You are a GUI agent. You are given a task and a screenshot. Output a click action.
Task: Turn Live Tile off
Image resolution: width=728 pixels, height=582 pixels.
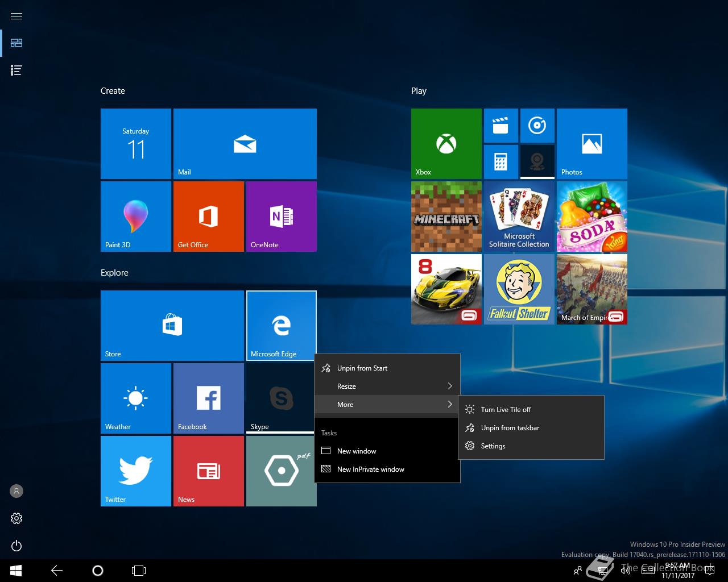(x=531, y=410)
